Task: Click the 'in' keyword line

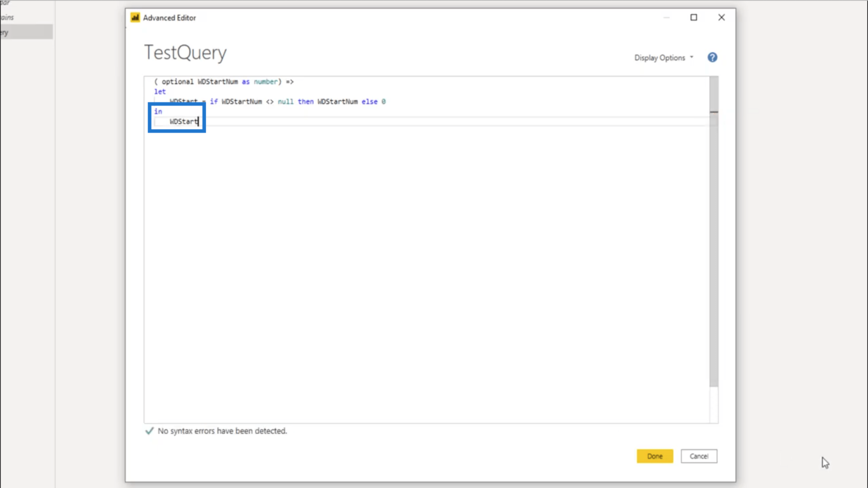Action: 158,112
